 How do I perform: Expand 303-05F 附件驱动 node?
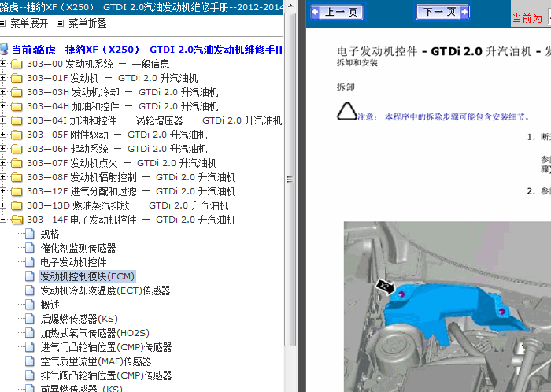[x=3, y=134]
